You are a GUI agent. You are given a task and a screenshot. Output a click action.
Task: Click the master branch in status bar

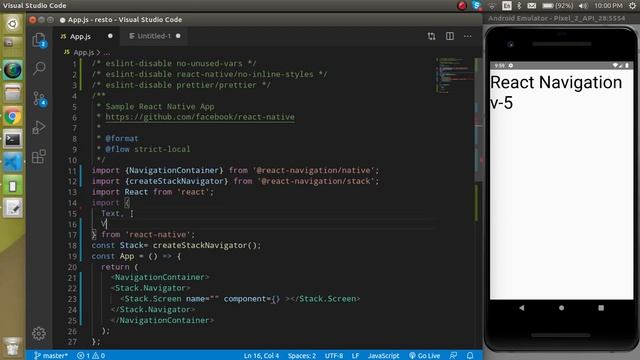click(51, 356)
